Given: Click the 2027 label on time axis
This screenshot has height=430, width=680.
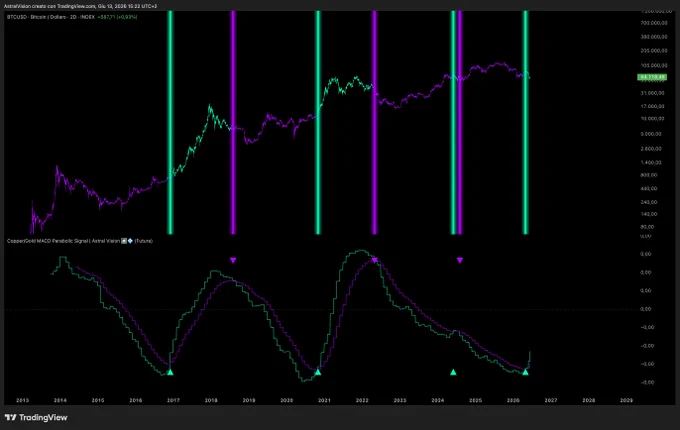Looking at the screenshot, I should click(551, 400).
